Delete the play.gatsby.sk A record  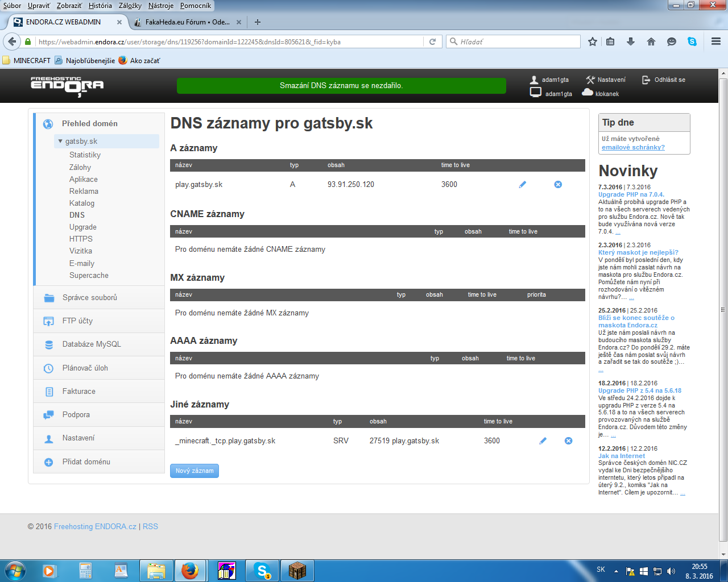point(558,185)
